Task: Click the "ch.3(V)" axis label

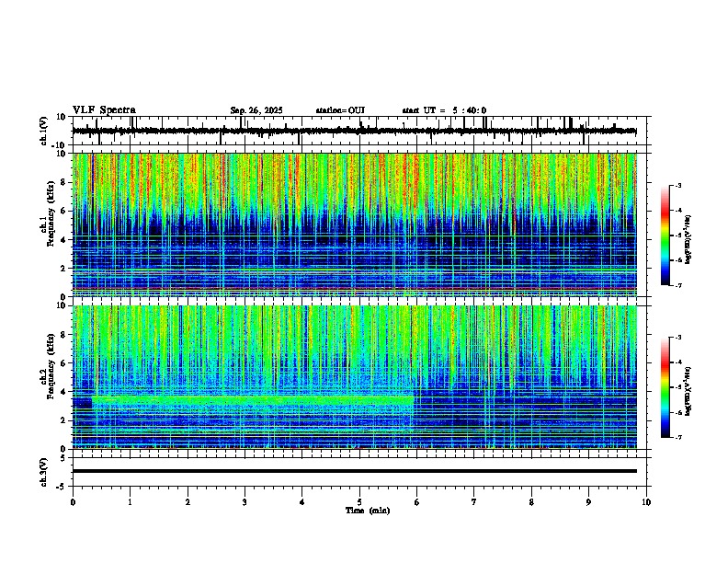Action: click(43, 473)
